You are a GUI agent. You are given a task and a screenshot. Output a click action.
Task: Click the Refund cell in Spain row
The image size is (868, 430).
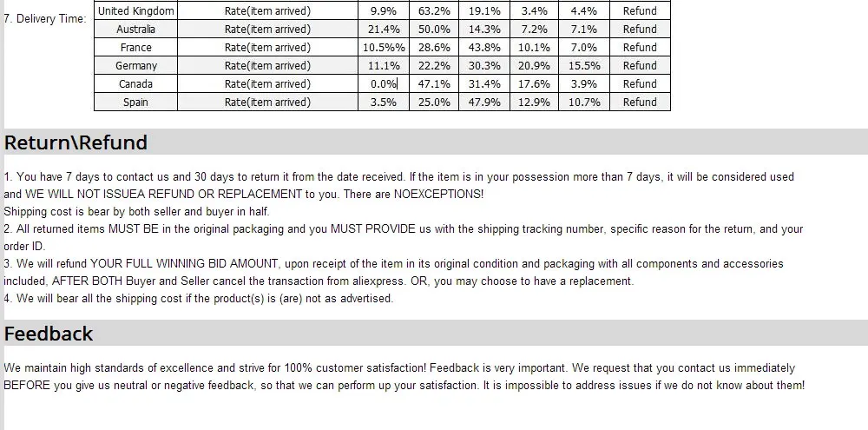coord(640,102)
